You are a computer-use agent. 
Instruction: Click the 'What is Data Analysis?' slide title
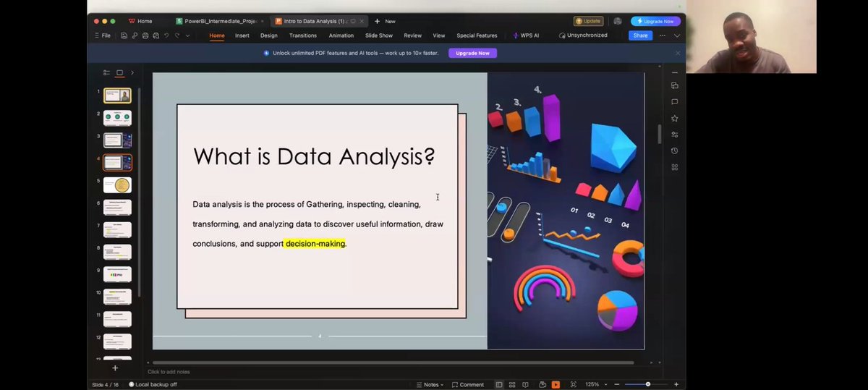314,156
